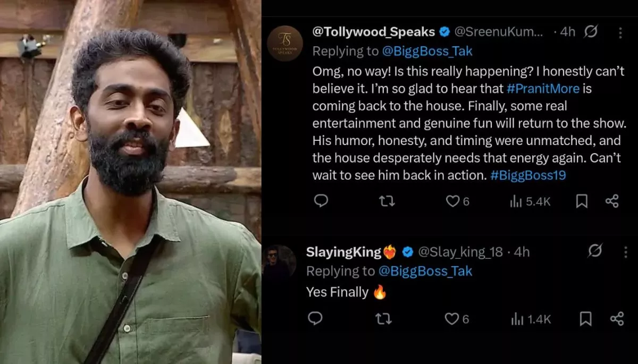Open Tollywood Speaks profile avatar
The width and height of the screenshot is (638, 364).
tap(285, 44)
